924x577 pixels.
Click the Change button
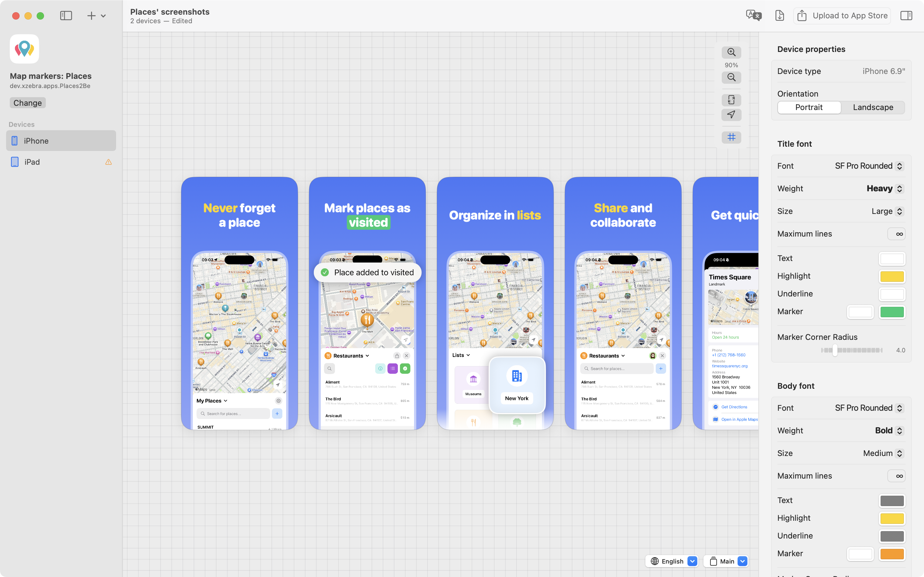(28, 103)
